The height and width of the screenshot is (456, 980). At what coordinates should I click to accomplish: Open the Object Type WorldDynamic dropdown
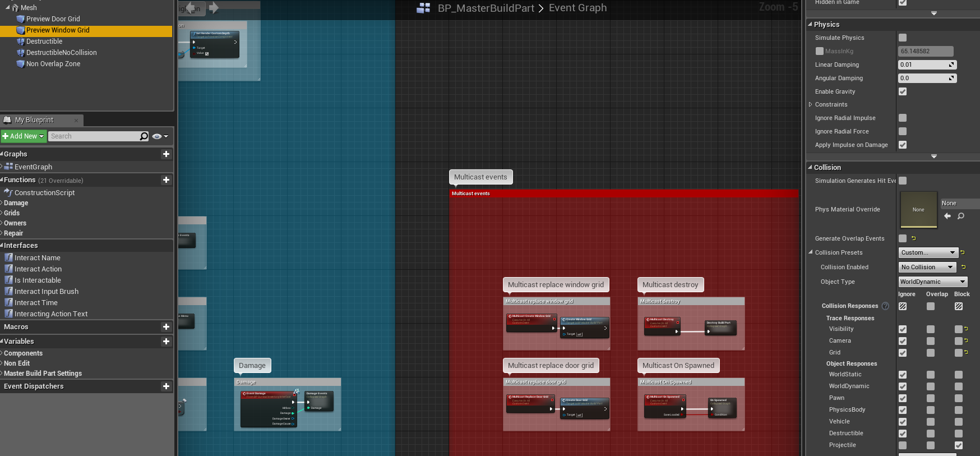(932, 282)
